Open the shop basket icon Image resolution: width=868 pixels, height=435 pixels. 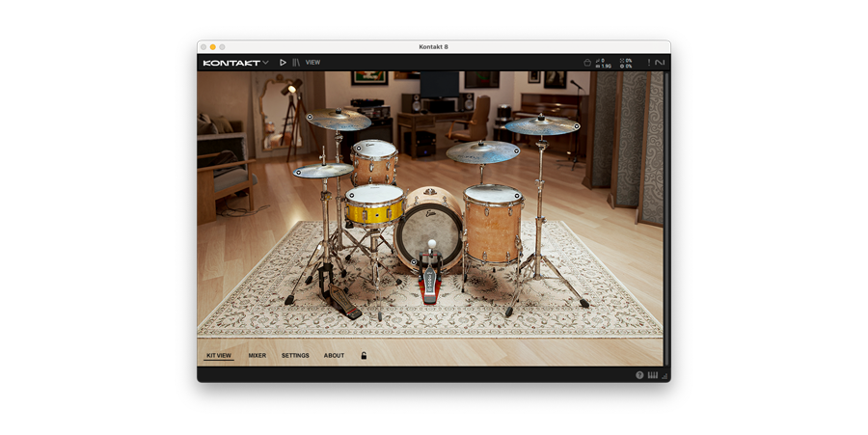[587, 63]
